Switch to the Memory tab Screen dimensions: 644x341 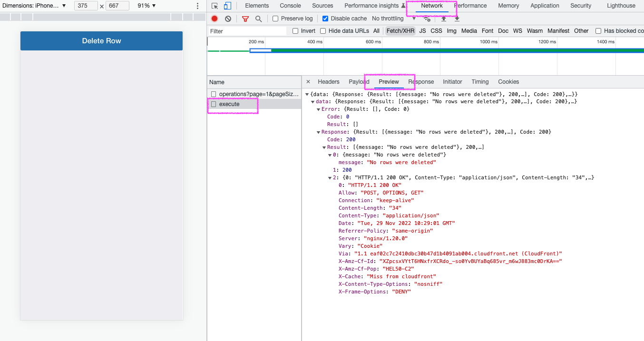pos(508,6)
